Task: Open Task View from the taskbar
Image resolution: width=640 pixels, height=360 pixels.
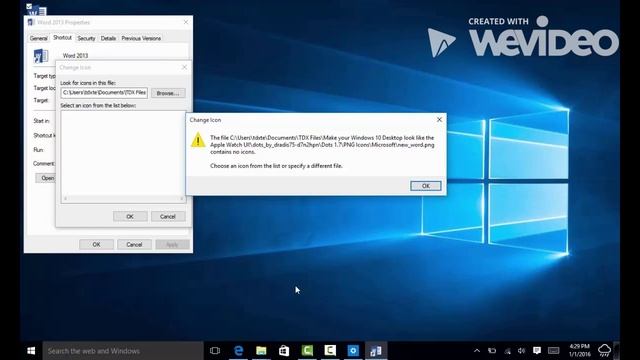Action: tap(215, 351)
